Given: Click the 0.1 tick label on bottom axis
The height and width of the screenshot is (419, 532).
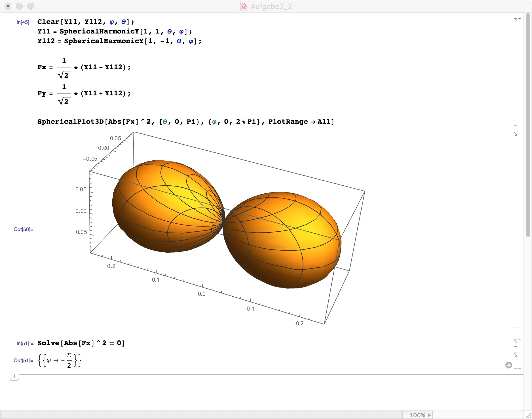Looking at the screenshot, I should coord(155,280).
